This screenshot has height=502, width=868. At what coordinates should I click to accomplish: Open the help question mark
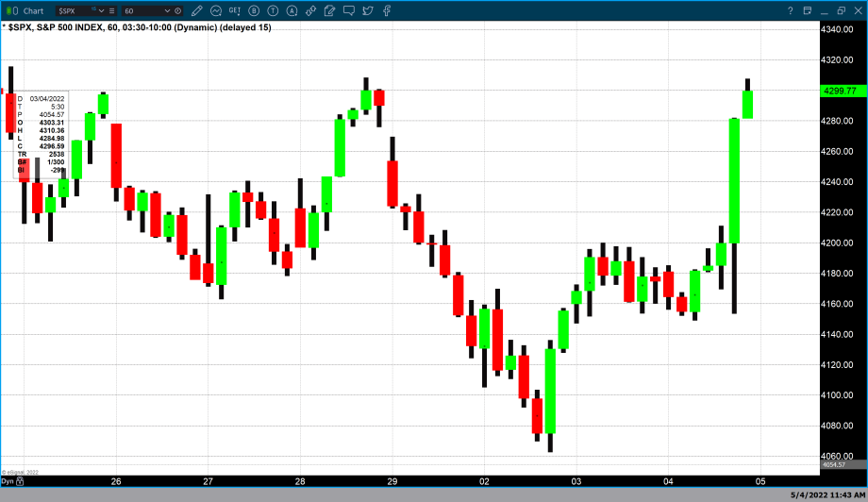pyautogui.click(x=789, y=10)
